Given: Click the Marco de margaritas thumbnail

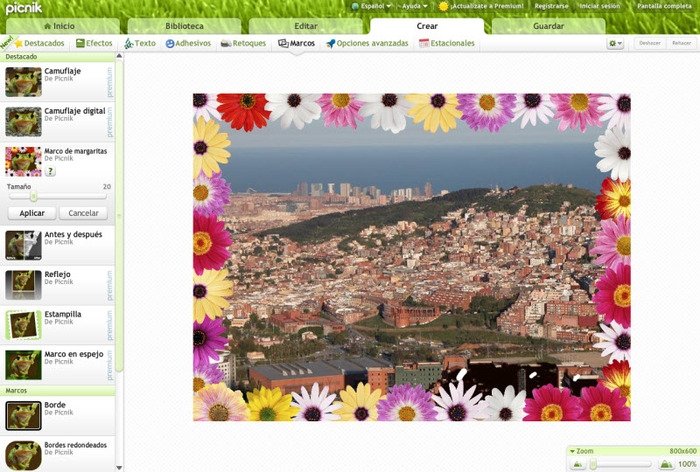Looking at the screenshot, I should tap(23, 162).
